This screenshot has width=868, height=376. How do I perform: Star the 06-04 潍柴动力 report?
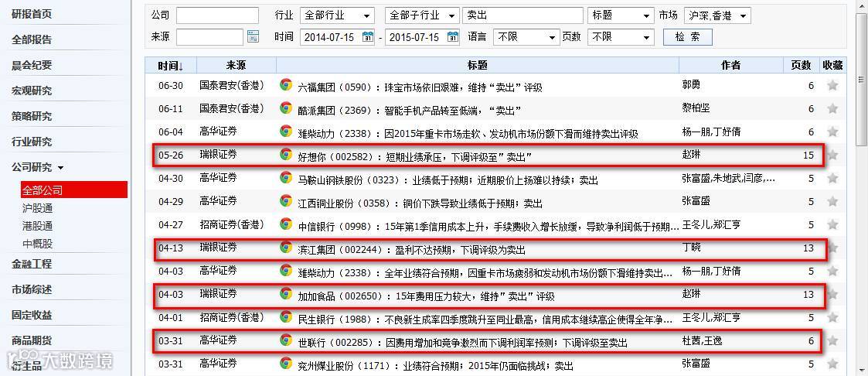coord(832,132)
